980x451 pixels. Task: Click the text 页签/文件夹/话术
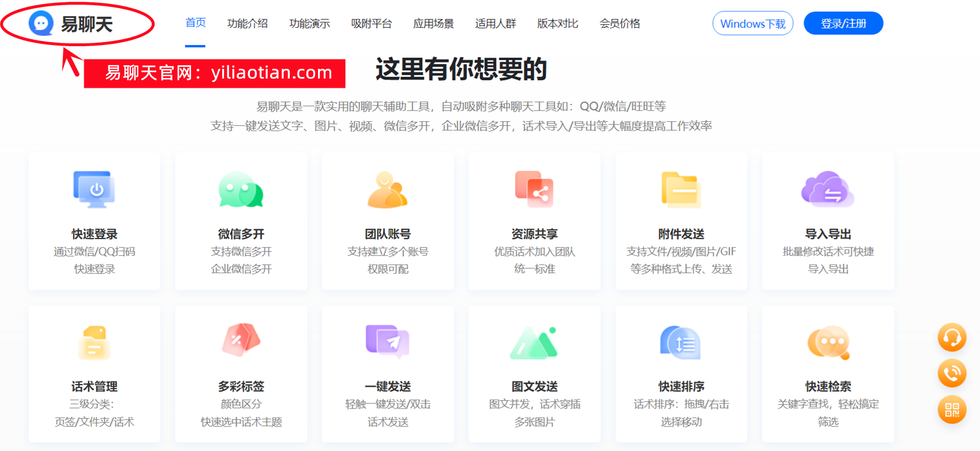95,422
